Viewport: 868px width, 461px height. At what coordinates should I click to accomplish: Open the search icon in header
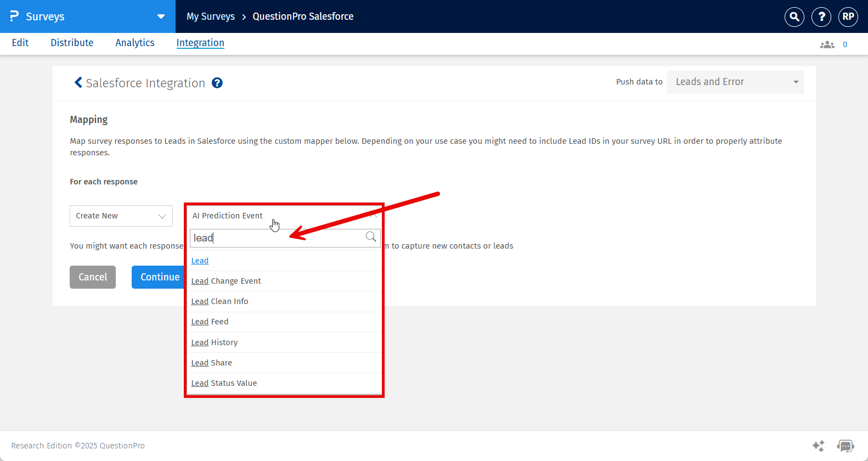(794, 16)
